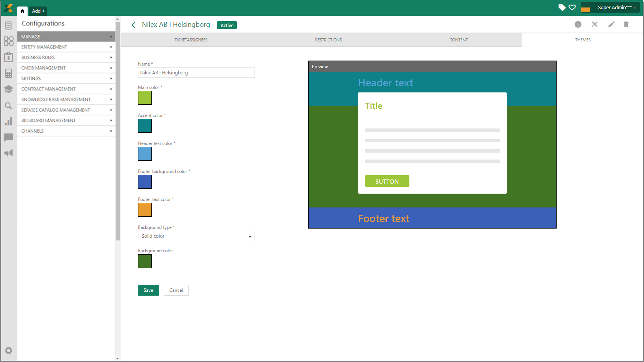The height and width of the screenshot is (362, 644).
Task: Switch to the RESTRICTIONS tab
Action: click(329, 40)
